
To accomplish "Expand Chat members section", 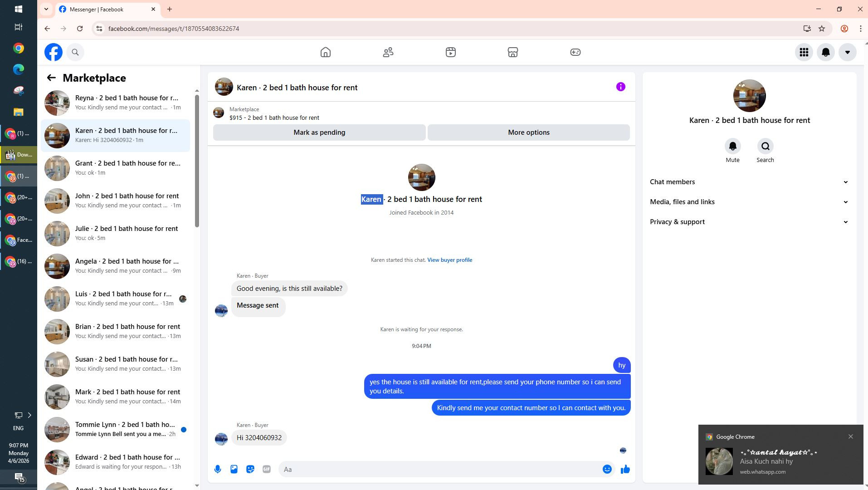I will (x=749, y=182).
